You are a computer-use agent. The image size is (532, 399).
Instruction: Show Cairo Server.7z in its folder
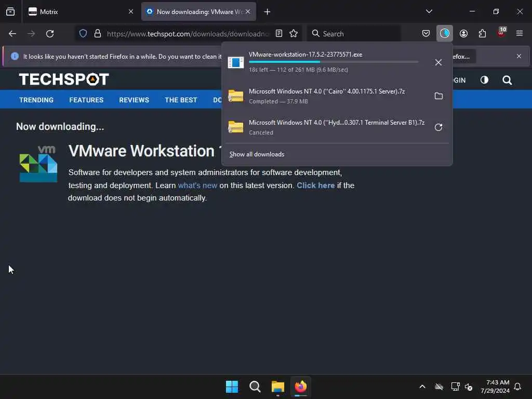(438, 96)
